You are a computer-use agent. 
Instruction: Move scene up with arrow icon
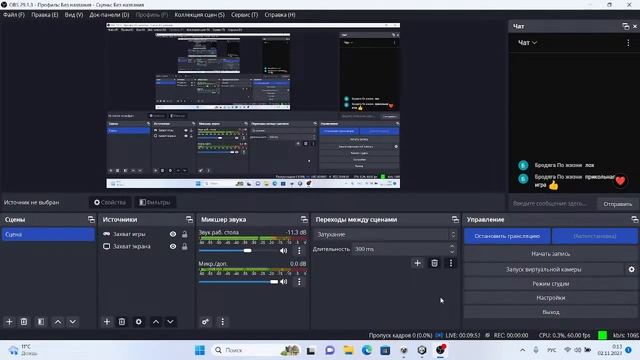tap(58, 322)
